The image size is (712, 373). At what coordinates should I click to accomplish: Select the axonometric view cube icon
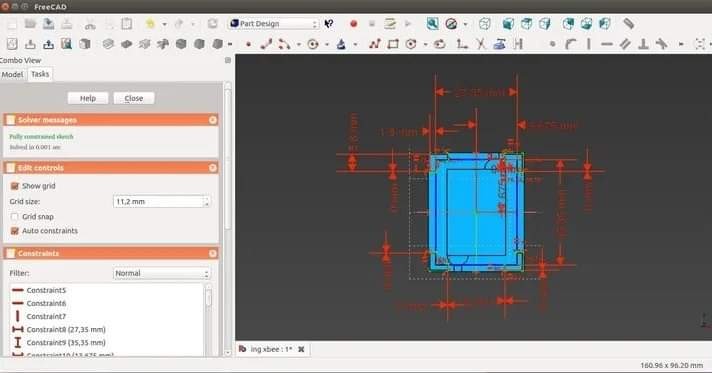(x=485, y=24)
